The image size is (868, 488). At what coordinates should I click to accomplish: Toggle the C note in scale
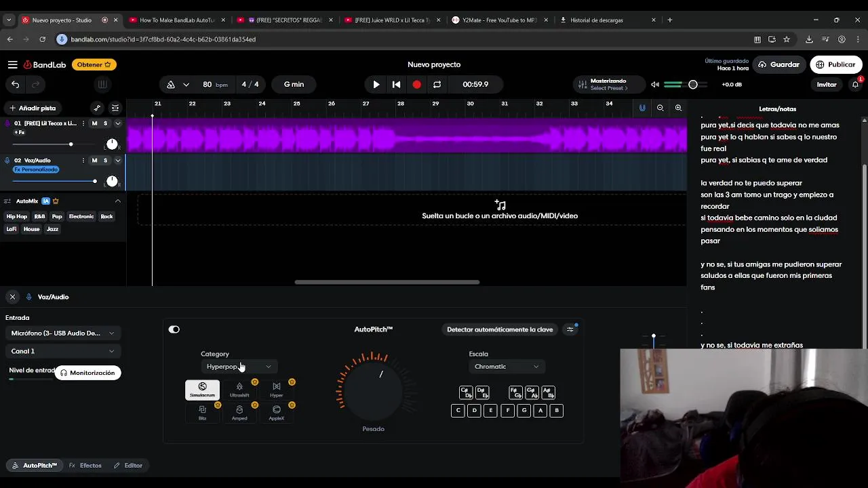458,410
